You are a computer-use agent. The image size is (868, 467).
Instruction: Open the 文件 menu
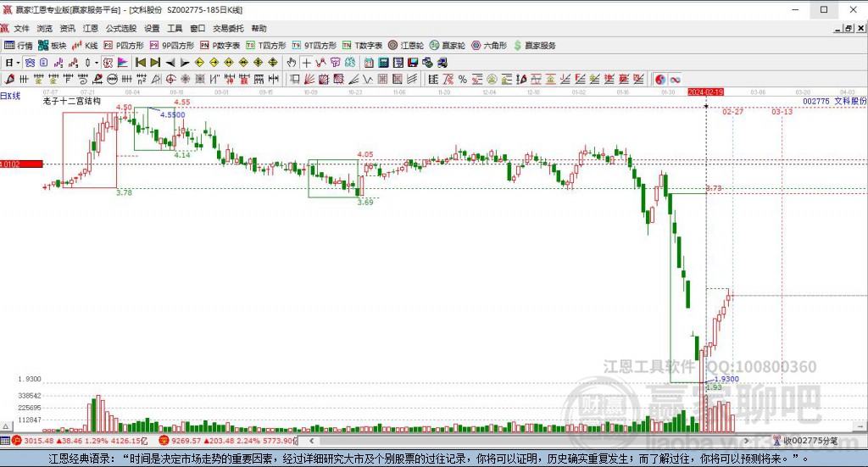point(21,28)
